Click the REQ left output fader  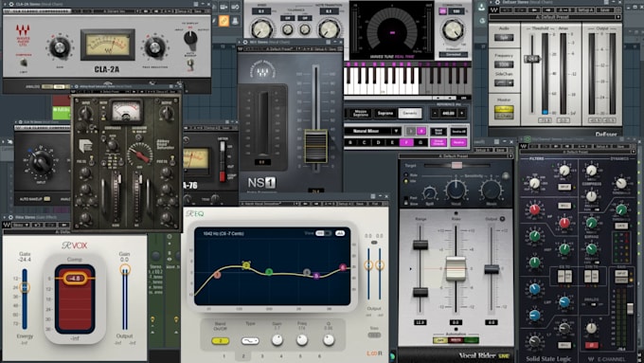[368, 265]
